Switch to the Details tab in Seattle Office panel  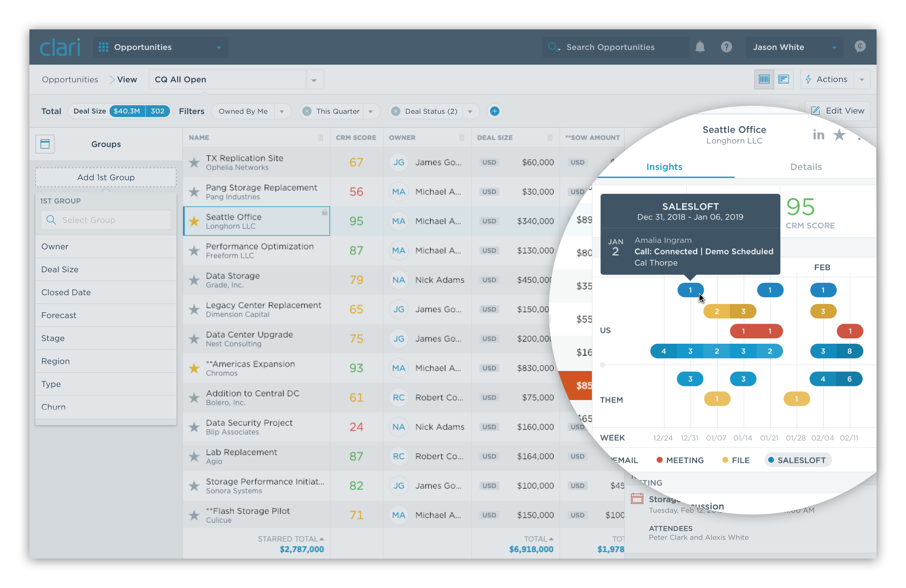click(x=805, y=166)
